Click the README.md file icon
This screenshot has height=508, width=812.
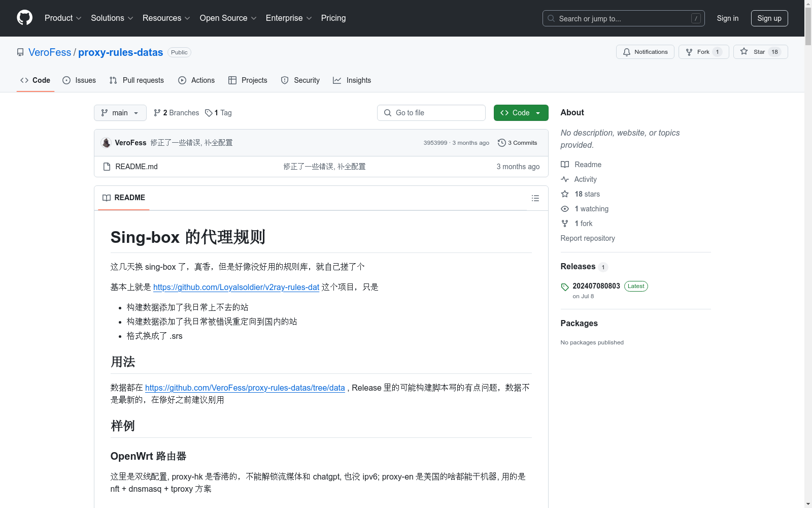click(x=107, y=167)
